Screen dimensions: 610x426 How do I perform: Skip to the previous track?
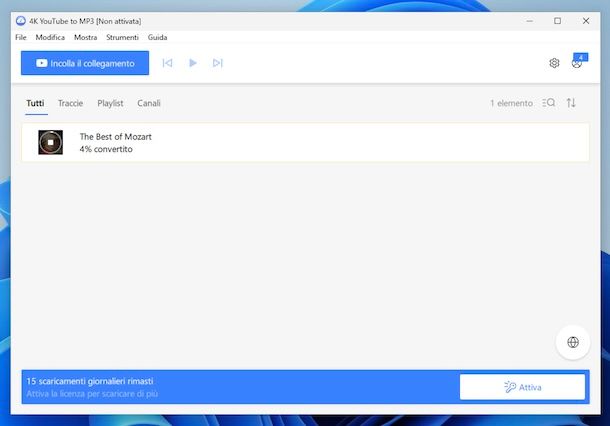tap(167, 63)
